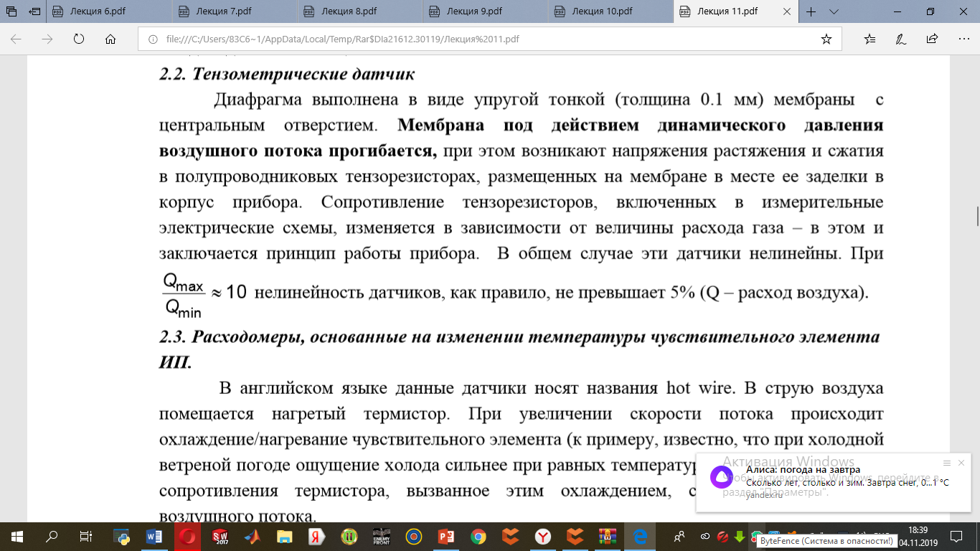Open PowerPoint from the taskbar
Viewport: 980px width, 551px height.
pyautogui.click(x=446, y=536)
